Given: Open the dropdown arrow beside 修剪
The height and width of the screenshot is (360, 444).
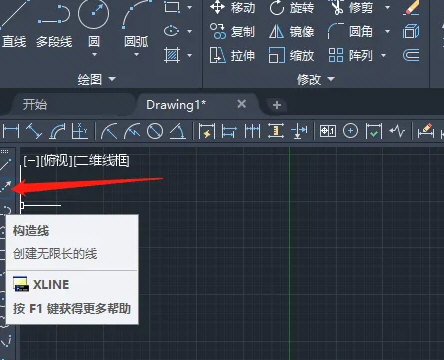Looking at the screenshot, I should coord(387,7).
